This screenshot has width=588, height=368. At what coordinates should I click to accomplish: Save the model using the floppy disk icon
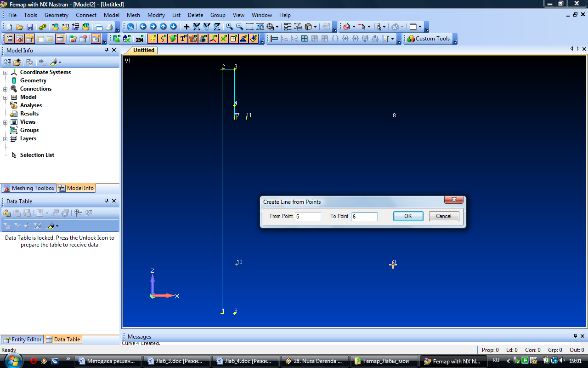pyautogui.click(x=30, y=27)
